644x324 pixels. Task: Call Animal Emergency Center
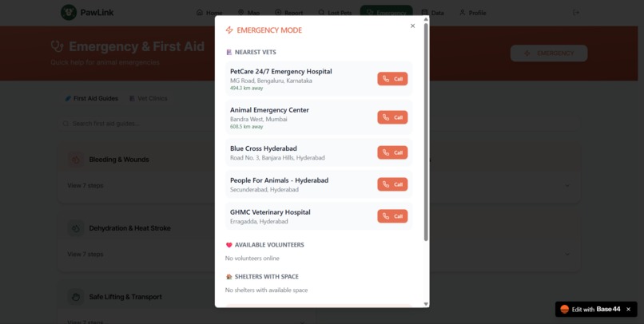click(392, 117)
